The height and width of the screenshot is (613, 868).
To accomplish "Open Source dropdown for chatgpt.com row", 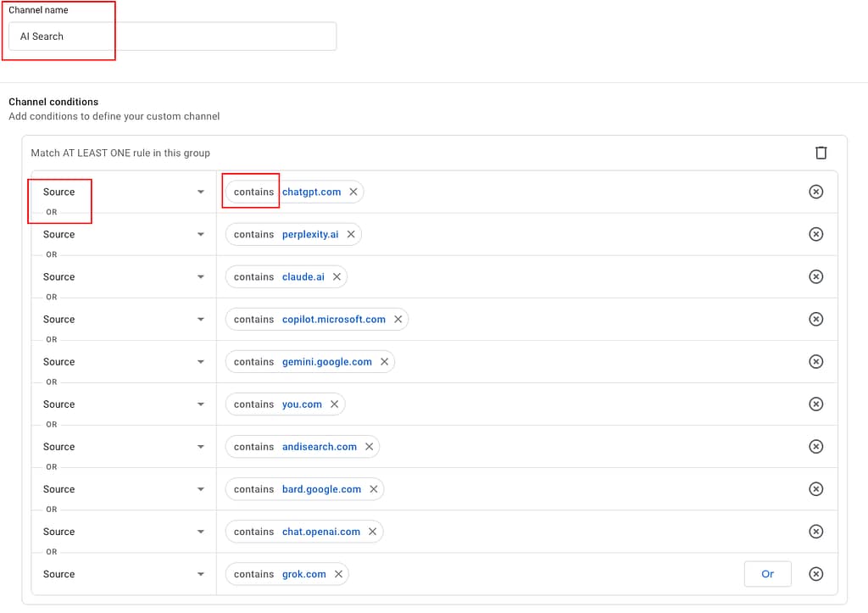I will (124, 192).
